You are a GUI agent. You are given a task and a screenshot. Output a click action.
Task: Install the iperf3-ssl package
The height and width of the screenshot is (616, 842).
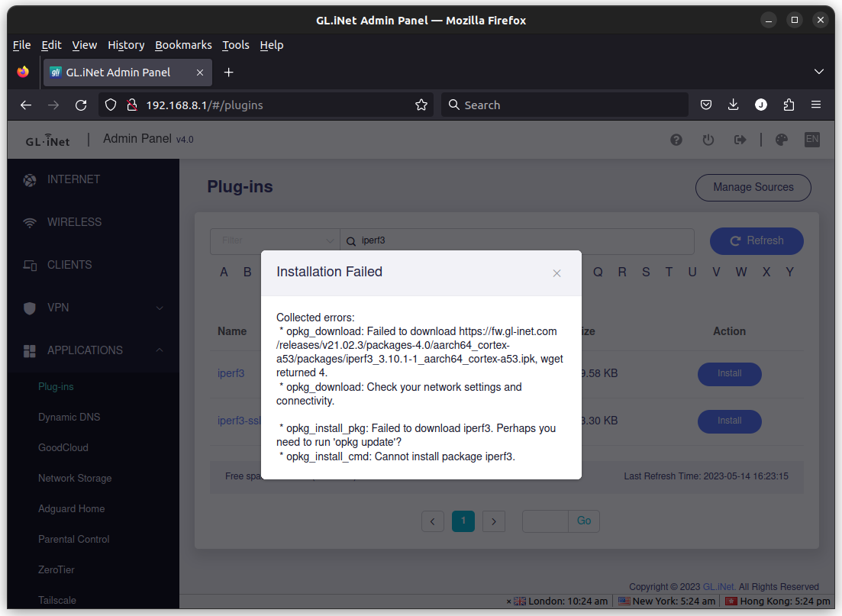tap(729, 421)
